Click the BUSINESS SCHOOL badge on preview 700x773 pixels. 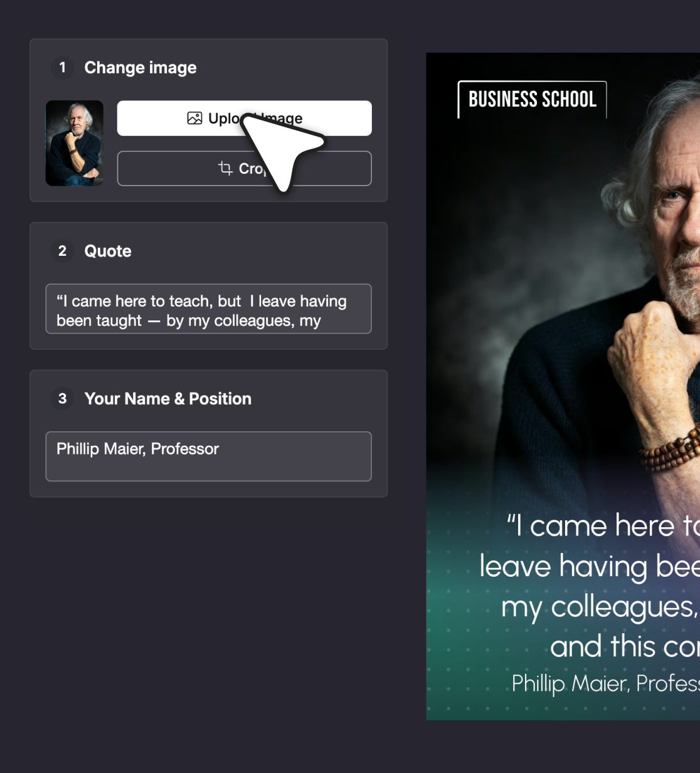pos(533,99)
